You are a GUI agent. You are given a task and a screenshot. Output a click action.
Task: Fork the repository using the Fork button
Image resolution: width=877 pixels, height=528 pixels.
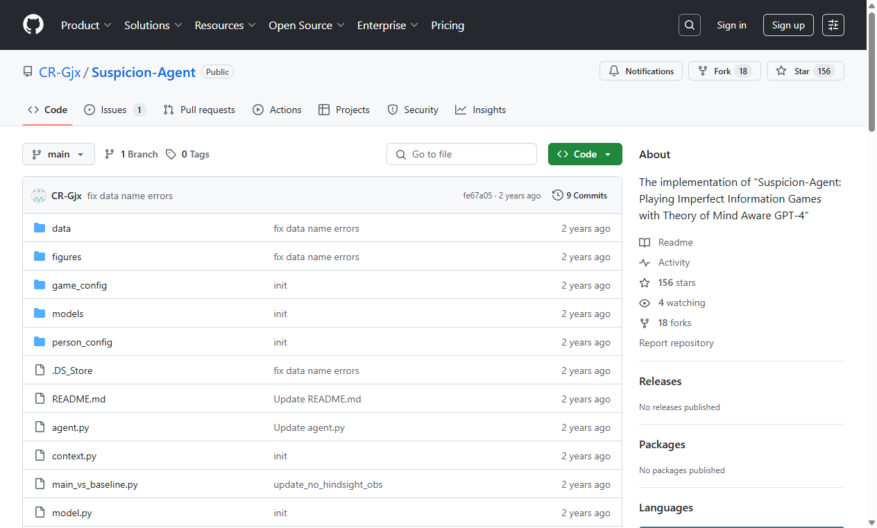click(724, 71)
